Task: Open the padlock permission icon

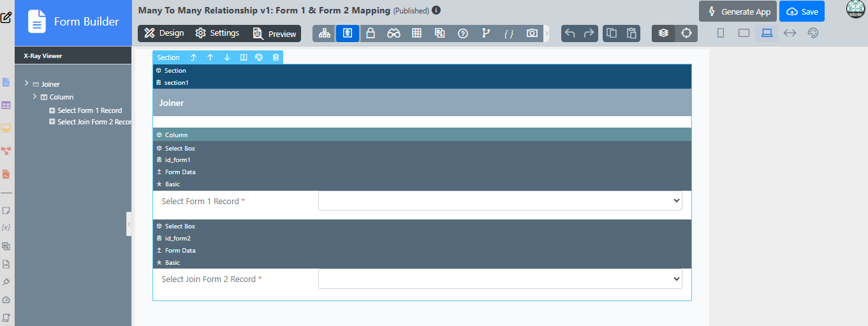Action: click(x=371, y=33)
